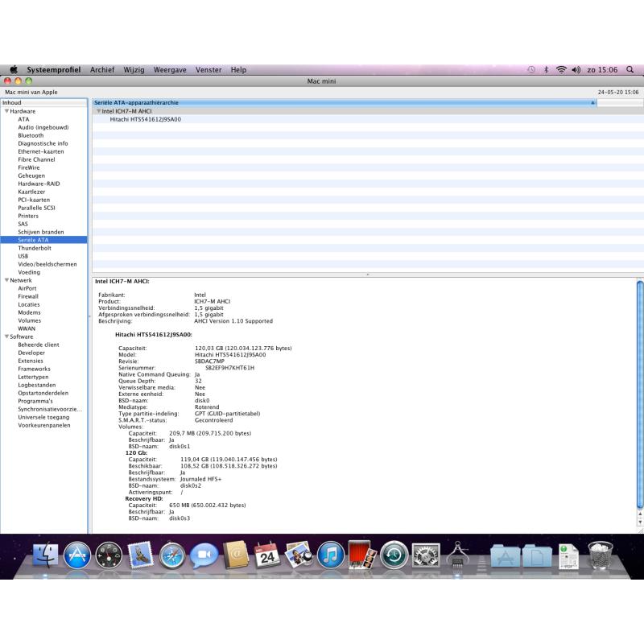This screenshot has height=644, width=644.
Task: Select AirPort under Netwerk
Action: pyautogui.click(x=27, y=288)
